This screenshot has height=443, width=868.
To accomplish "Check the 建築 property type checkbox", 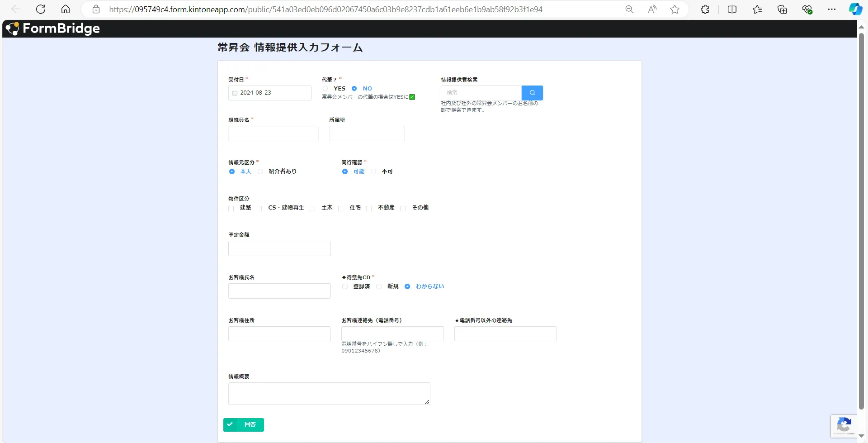I will point(231,208).
